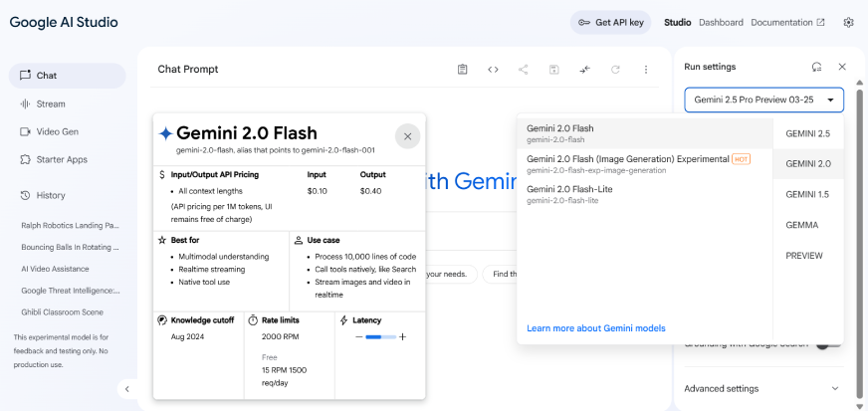Click the Aug 2024 knowledge cutoff value
Screen dimensions: 868x411
pyautogui.click(x=187, y=336)
